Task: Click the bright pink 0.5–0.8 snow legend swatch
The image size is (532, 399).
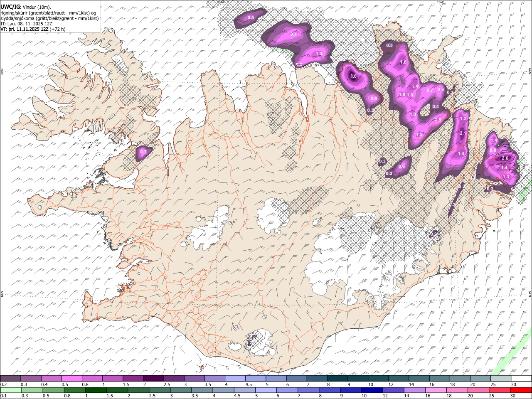Action: point(72,379)
